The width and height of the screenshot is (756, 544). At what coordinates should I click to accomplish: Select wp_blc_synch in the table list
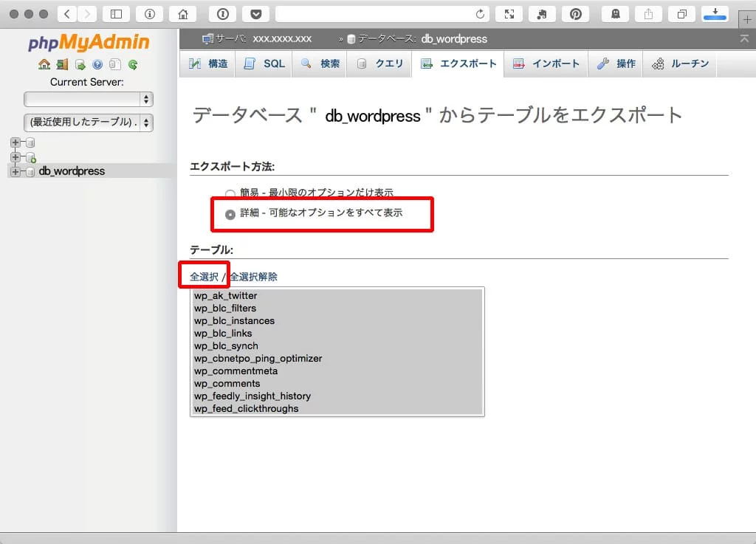pyautogui.click(x=337, y=345)
